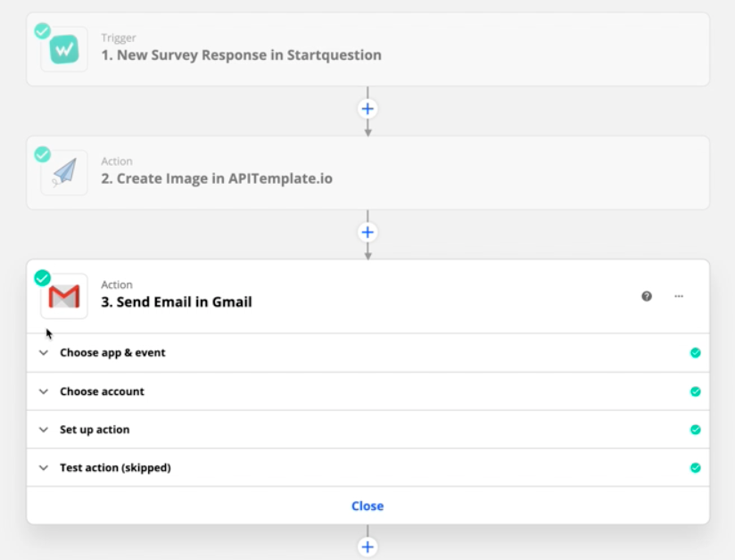Viewport: 735px width, 560px height.
Task: Click the green check on Set up action
Action: pos(695,430)
